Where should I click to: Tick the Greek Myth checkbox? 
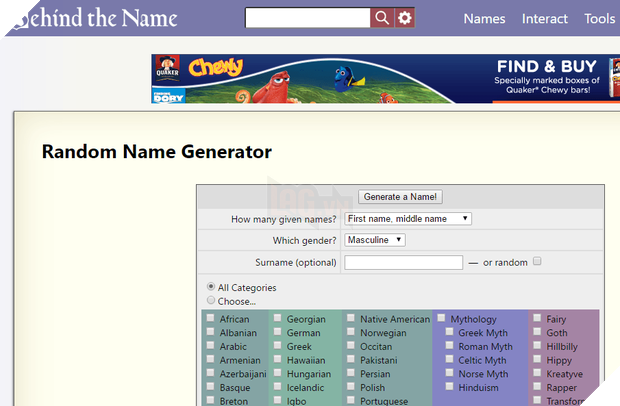click(449, 333)
